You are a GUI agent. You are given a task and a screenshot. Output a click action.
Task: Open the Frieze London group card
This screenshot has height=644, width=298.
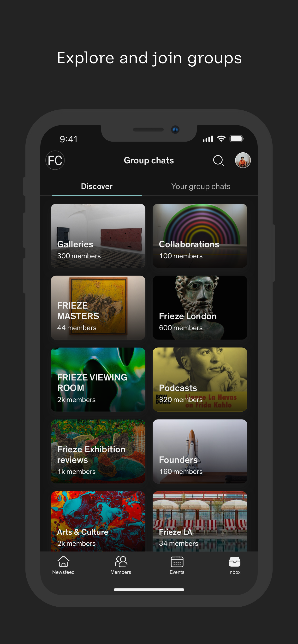pos(200,308)
